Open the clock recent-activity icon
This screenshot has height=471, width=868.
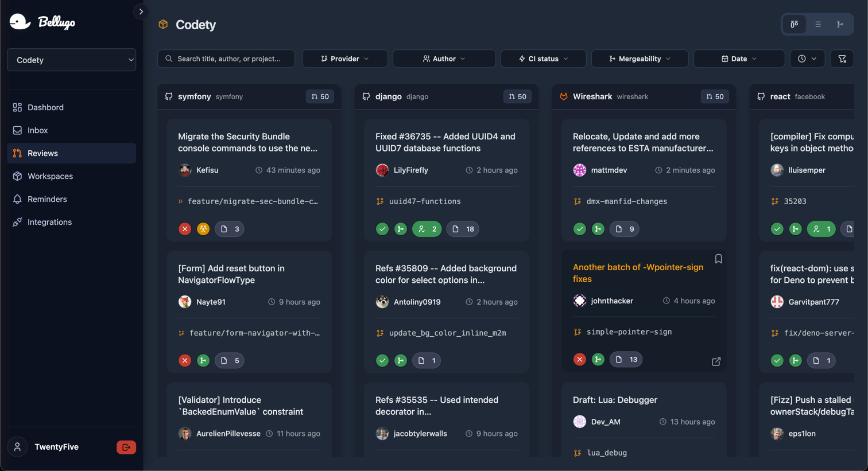tap(806, 58)
